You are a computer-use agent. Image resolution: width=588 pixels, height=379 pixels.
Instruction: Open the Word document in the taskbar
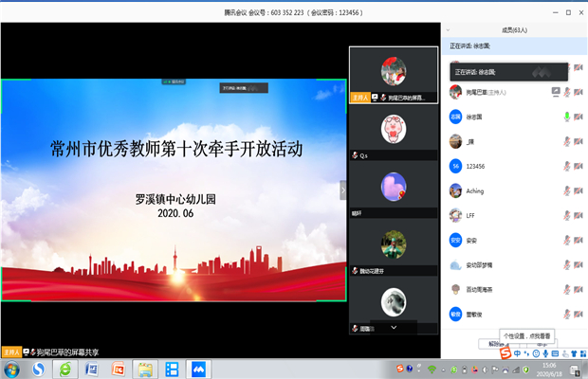point(92,369)
